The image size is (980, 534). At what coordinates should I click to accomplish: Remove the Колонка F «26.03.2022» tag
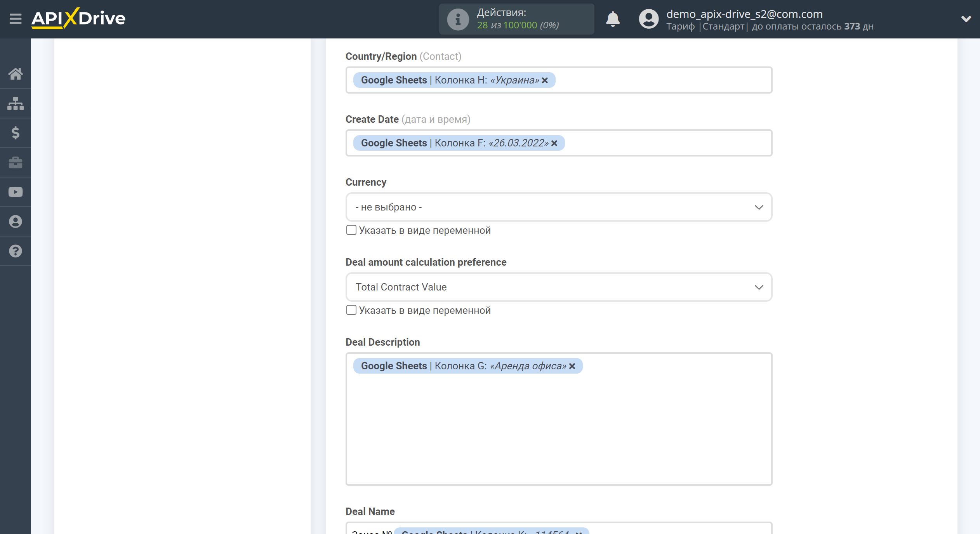(554, 143)
